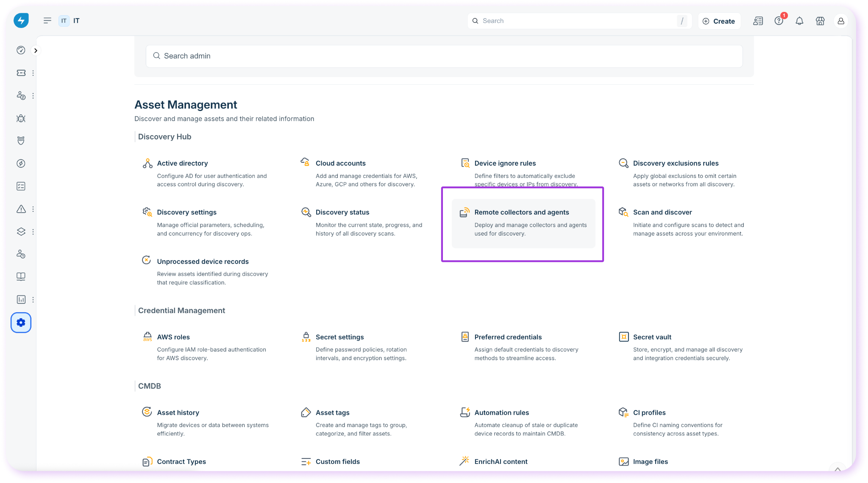Open the notifications bell
The width and height of the screenshot is (868, 483).
click(799, 21)
